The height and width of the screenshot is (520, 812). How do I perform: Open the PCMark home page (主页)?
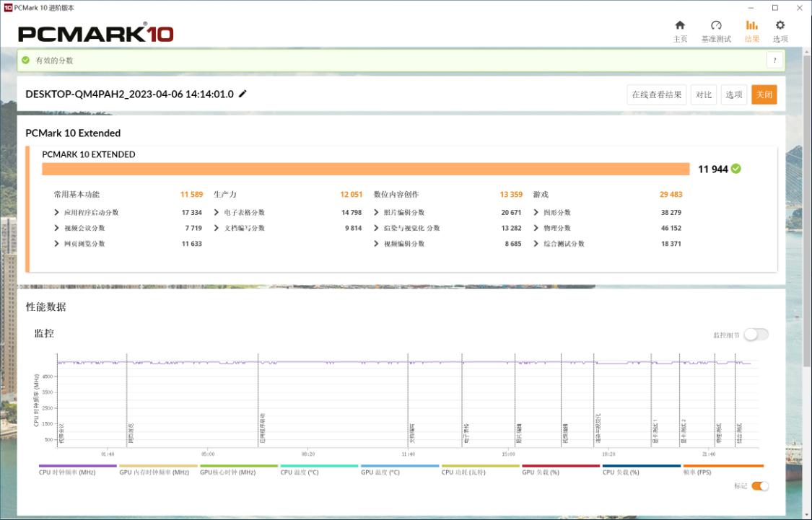679,30
